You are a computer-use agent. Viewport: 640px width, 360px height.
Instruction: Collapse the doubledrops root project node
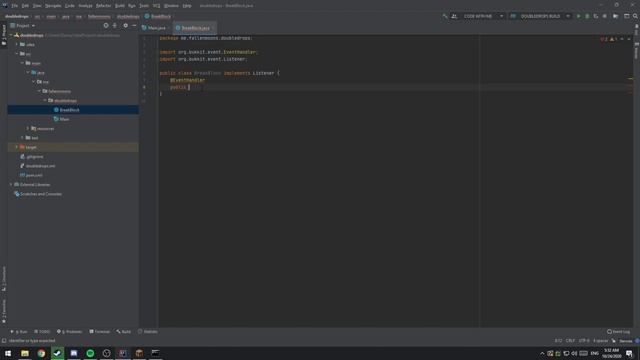[x=11, y=35]
